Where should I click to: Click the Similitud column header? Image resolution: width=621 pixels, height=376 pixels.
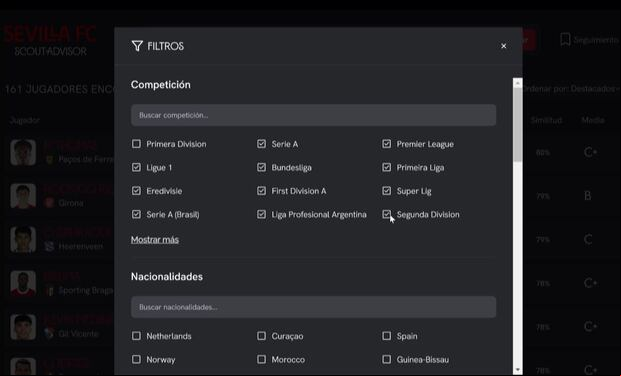pos(547,120)
